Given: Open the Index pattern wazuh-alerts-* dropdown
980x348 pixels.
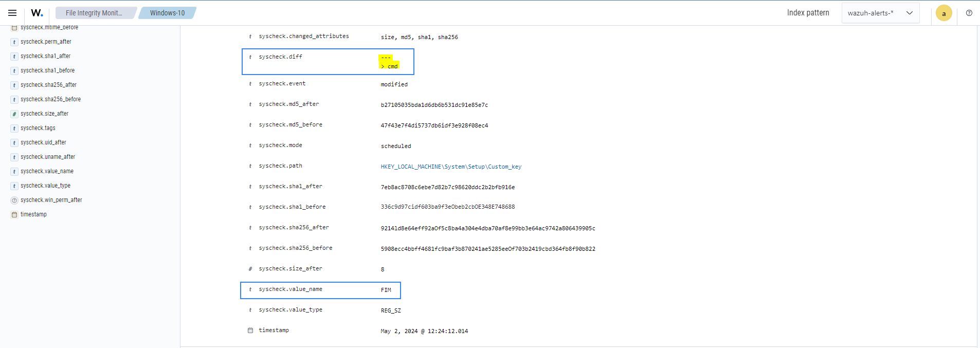Looking at the screenshot, I should tap(879, 13).
